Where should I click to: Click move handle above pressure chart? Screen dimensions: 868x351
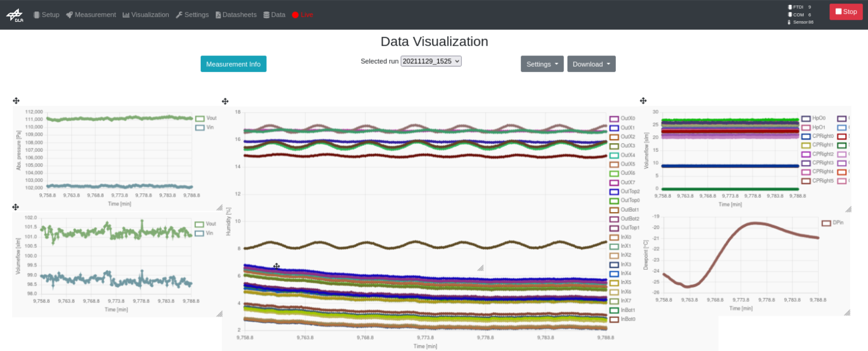[x=16, y=101]
